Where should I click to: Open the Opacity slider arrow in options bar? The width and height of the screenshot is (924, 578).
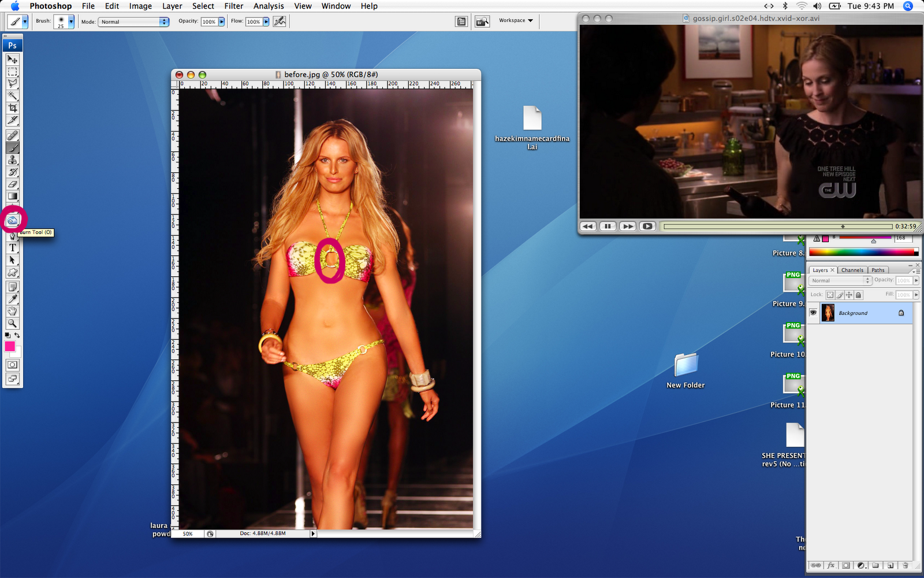221,21
